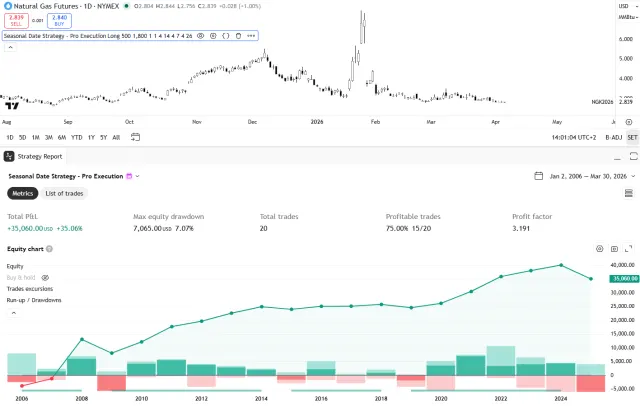Screen dimensions: 640x406
Task: Click the stacked panel layout icon below date range
Action: 629,193
